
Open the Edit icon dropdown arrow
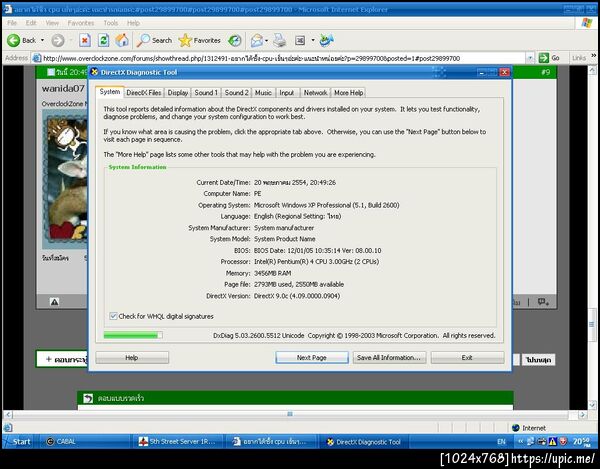pos(313,40)
